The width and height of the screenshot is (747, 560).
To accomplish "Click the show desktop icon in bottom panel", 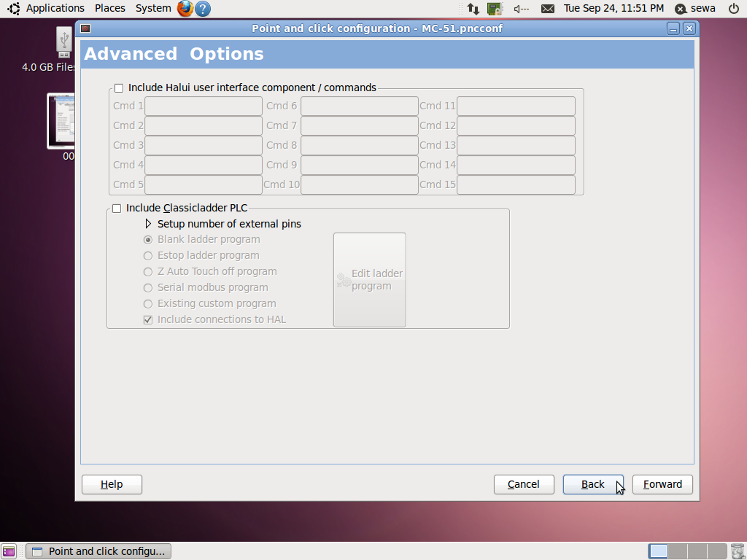I will coord(9,551).
